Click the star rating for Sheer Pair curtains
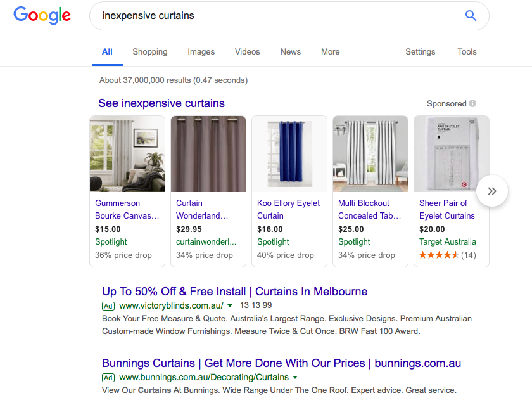Image resolution: width=532 pixels, height=405 pixels. [x=439, y=255]
